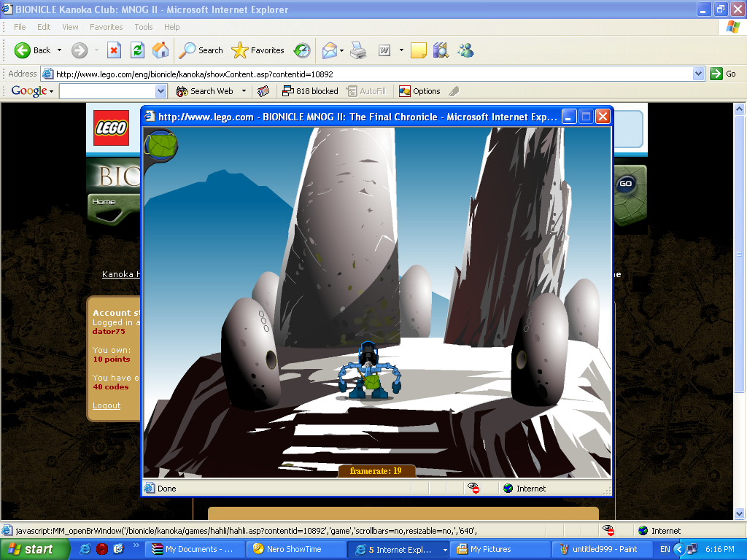The height and width of the screenshot is (560, 747).
Task: Click the Back navigation arrow icon
Action: (23, 50)
